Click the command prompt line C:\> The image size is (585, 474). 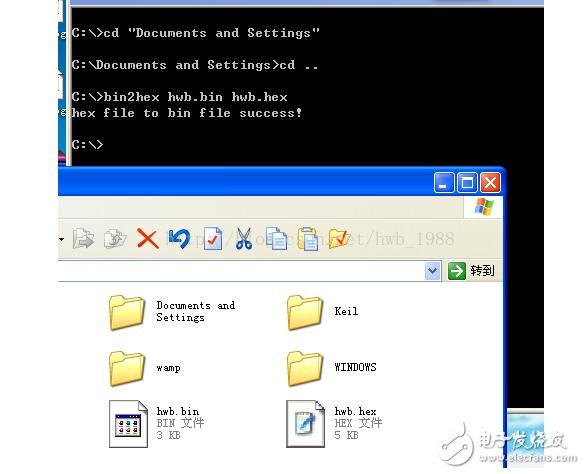[87, 144]
